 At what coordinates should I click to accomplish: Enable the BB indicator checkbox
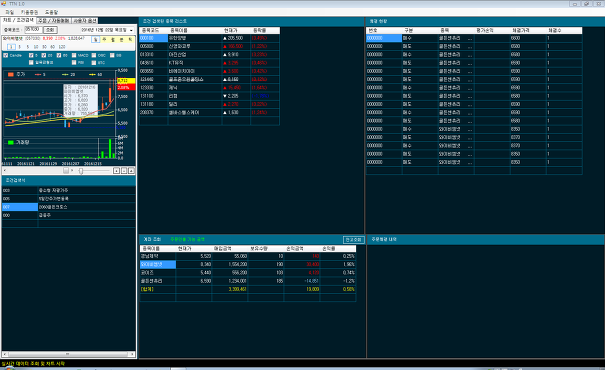click(x=112, y=56)
